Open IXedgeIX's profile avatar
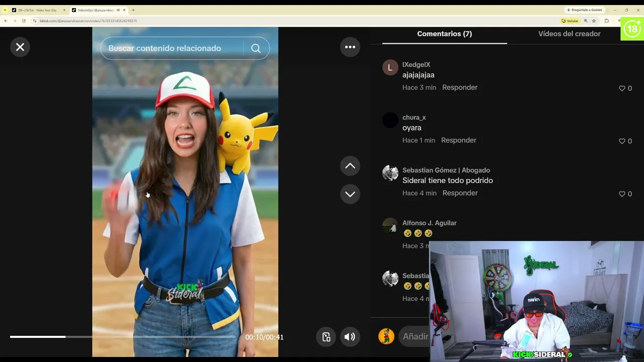 (x=390, y=67)
